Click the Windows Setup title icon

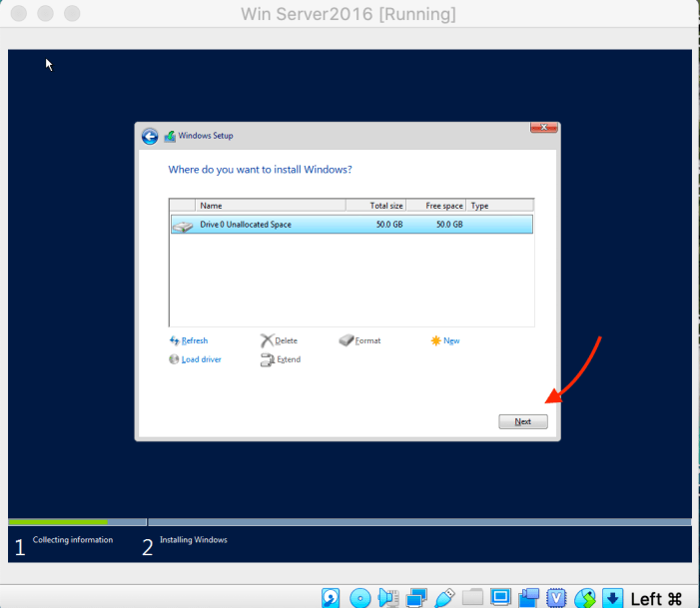click(170, 136)
